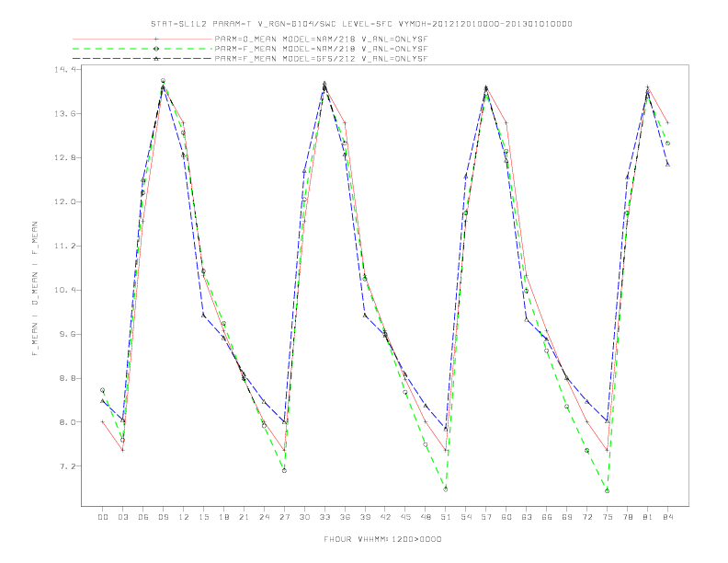The image size is (728, 563).
Task: Click the x-axis tick label 36
Action: [345, 517]
